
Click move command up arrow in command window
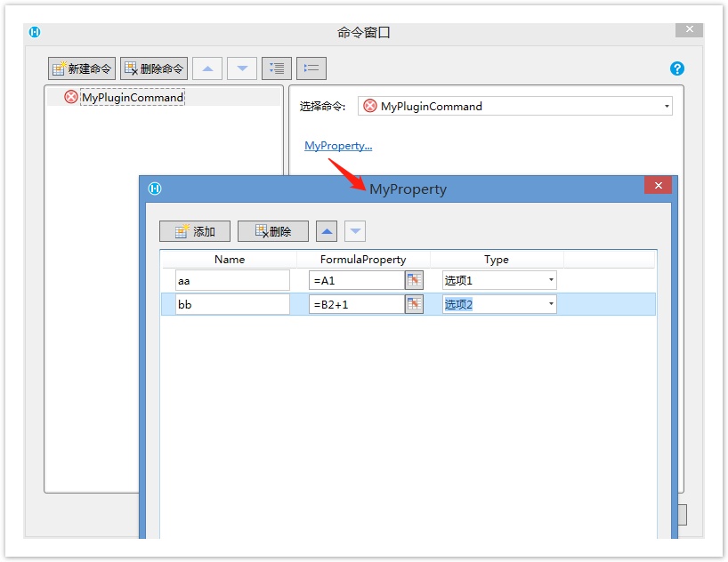click(x=207, y=68)
